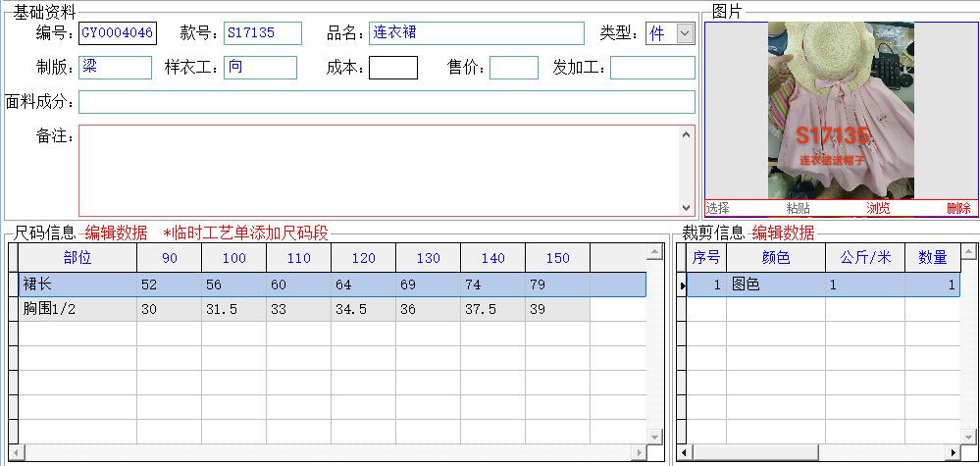Click the size 90 column header
Viewport: 980px width, 466px height.
pos(170,258)
